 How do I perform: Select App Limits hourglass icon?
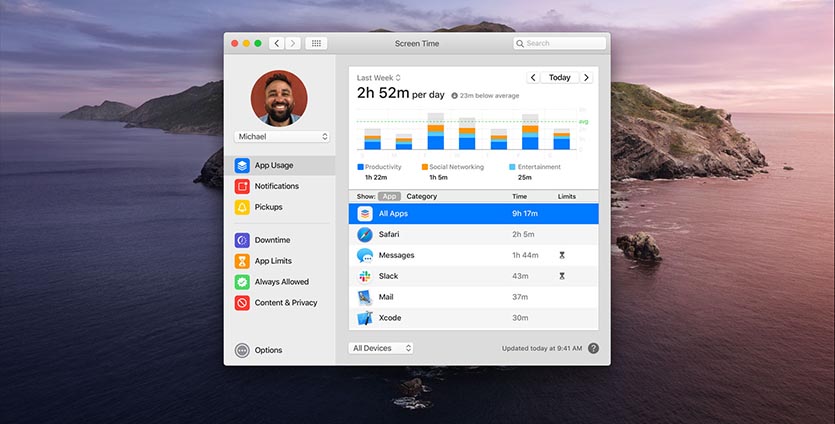(242, 261)
